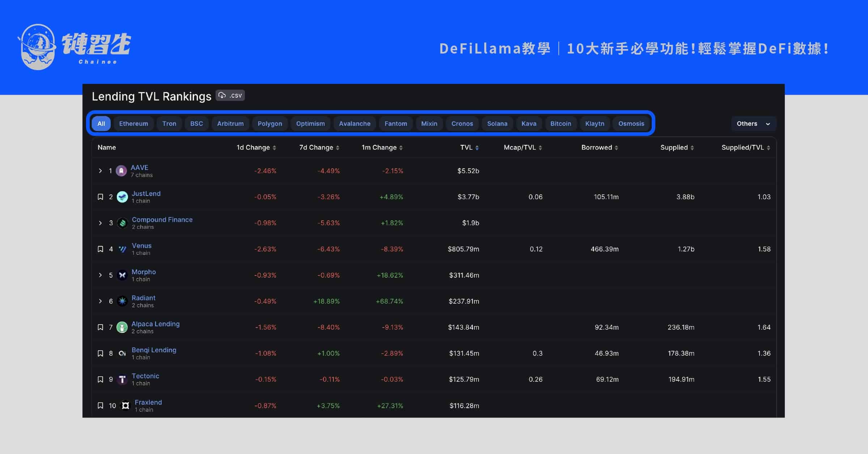The image size is (868, 454).
Task: Filter rankings by Tron chain
Action: click(169, 124)
